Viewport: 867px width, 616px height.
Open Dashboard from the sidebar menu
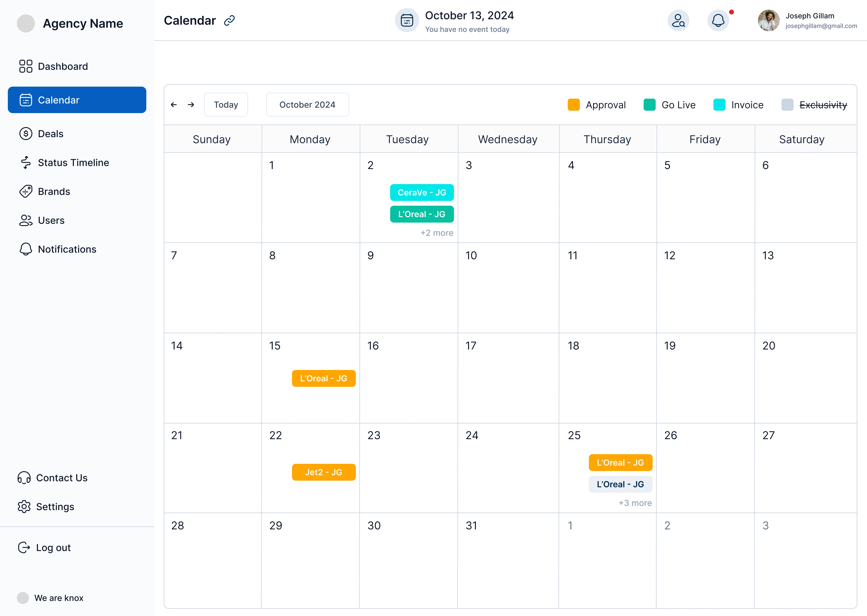(63, 66)
